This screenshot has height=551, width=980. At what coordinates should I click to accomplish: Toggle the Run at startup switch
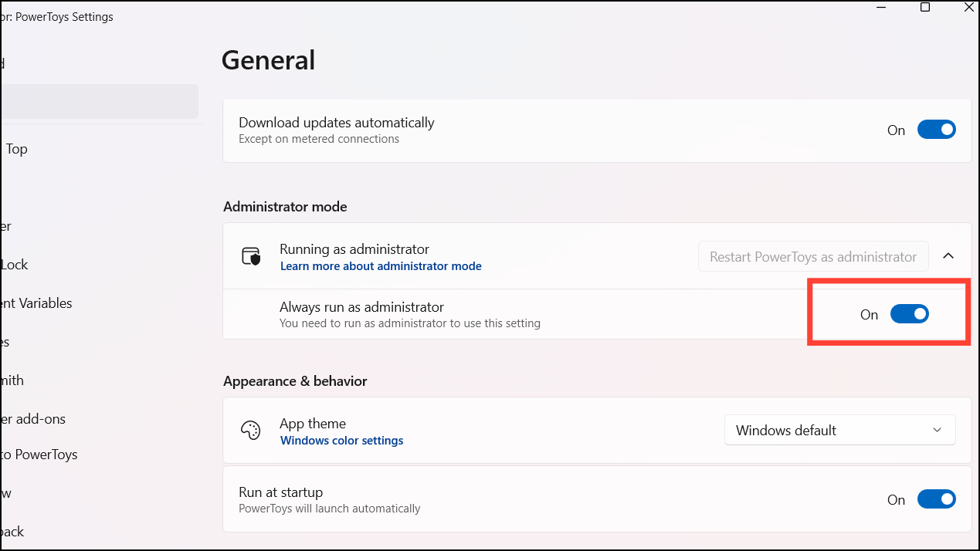pyautogui.click(x=936, y=499)
